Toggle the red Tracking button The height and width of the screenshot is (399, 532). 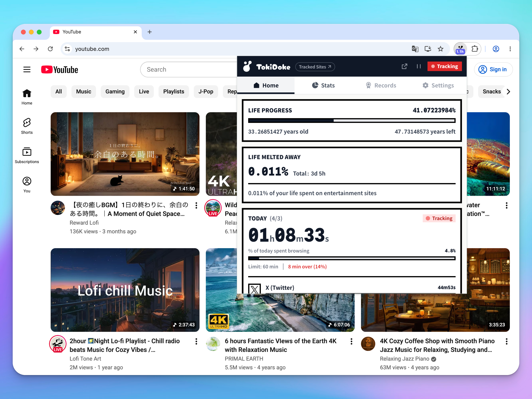point(444,66)
